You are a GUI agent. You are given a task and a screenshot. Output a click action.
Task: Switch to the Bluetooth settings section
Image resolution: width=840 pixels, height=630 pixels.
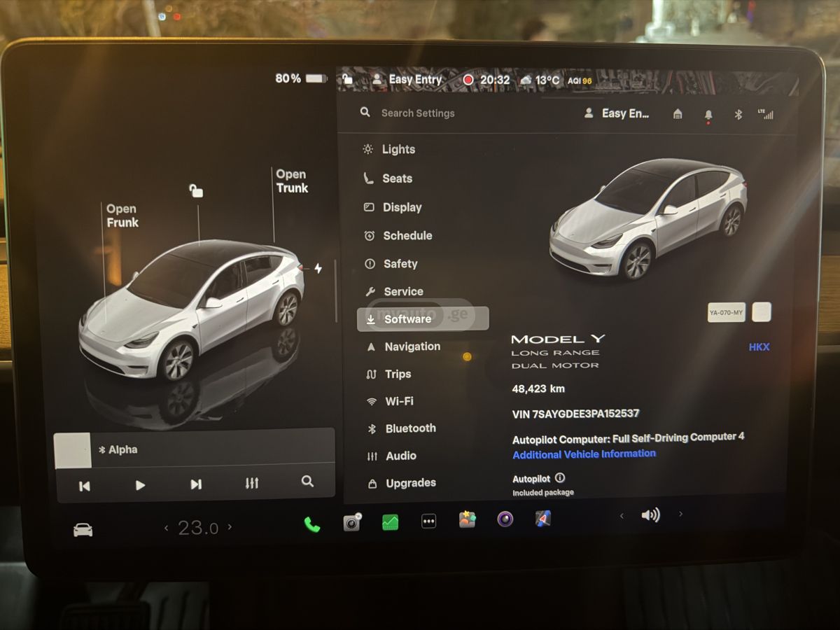coord(411,428)
